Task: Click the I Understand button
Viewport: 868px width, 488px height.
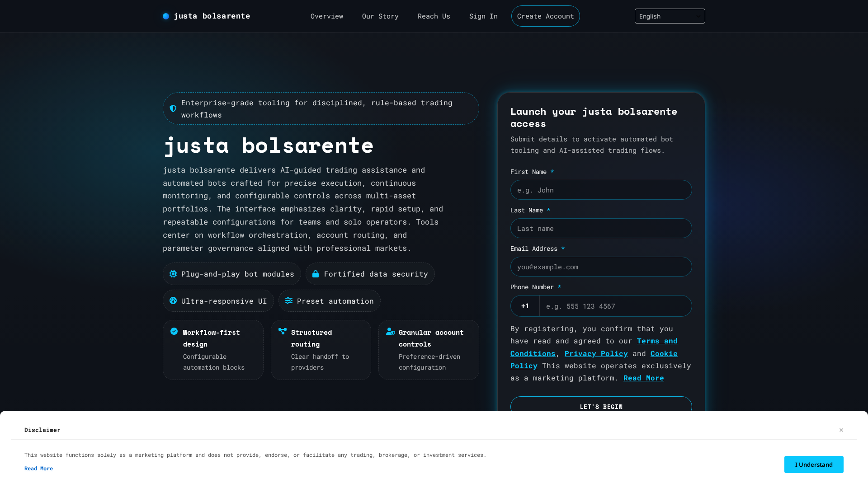Action: click(x=814, y=465)
